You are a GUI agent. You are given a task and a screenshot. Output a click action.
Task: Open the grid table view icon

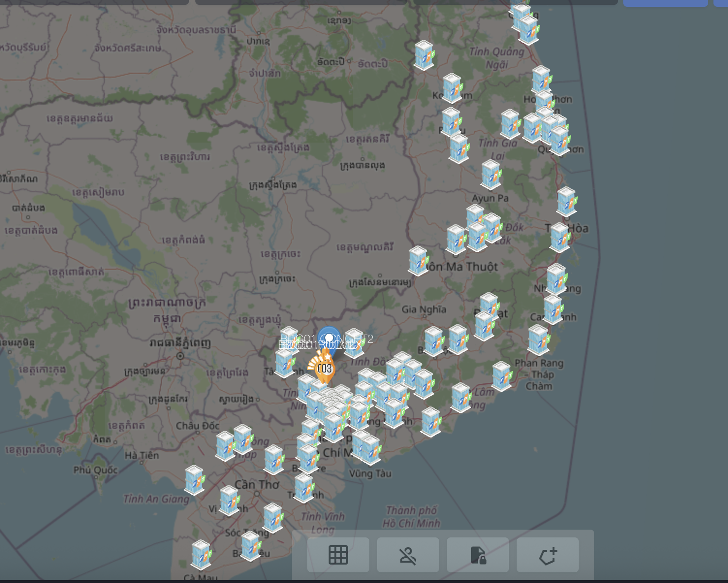coord(338,555)
